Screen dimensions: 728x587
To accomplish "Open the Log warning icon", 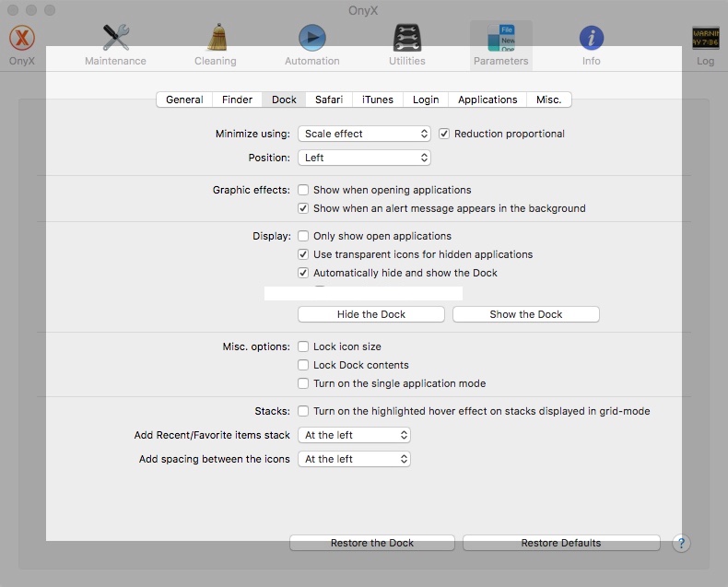I will [x=705, y=38].
